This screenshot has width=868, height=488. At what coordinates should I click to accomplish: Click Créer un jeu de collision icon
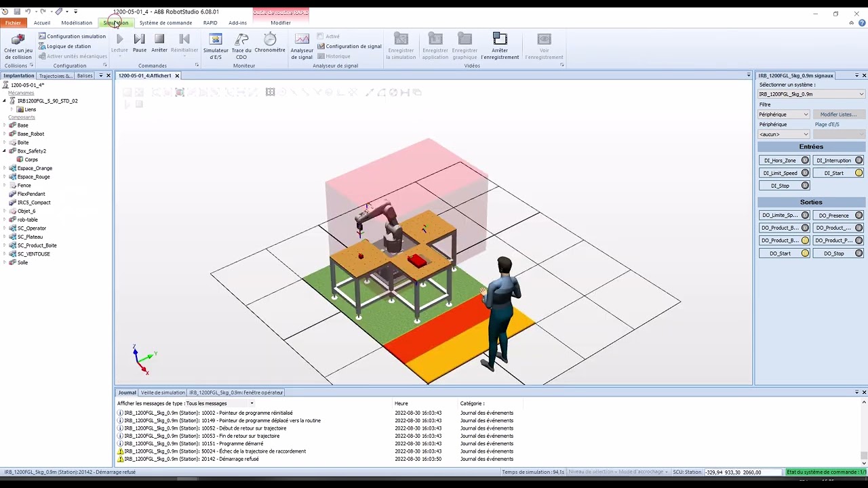coord(18,39)
